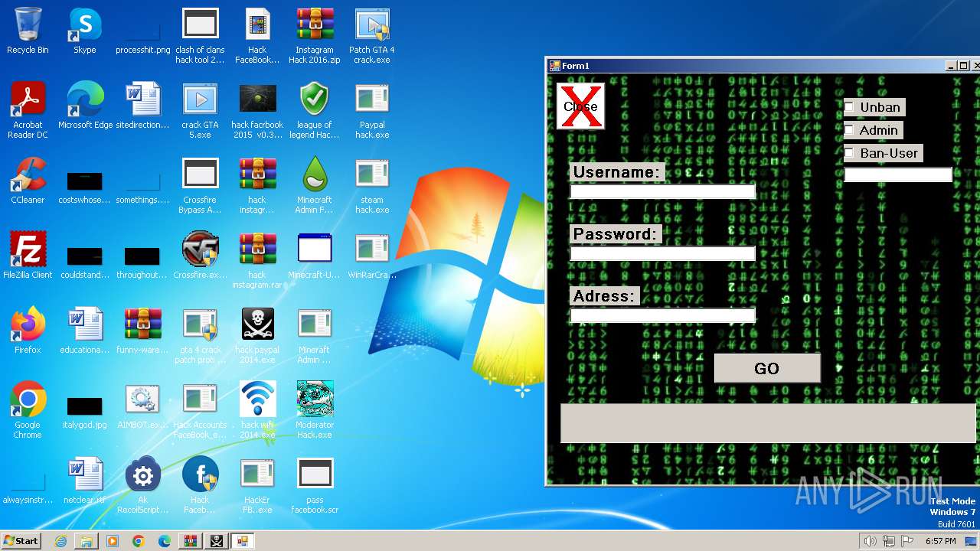
Task: Select the sitedirection Word document
Action: coord(142,106)
